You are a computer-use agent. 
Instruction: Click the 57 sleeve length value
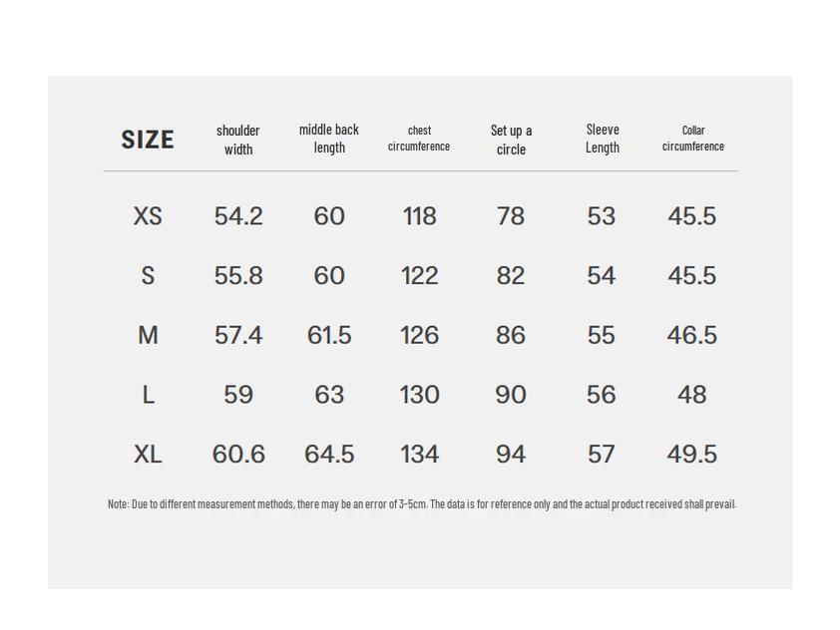(602, 455)
